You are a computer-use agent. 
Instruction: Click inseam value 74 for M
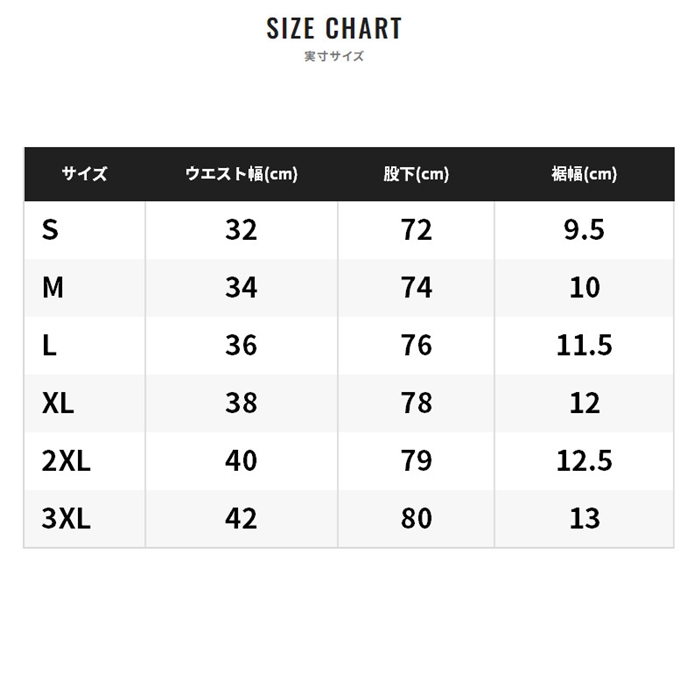(415, 288)
